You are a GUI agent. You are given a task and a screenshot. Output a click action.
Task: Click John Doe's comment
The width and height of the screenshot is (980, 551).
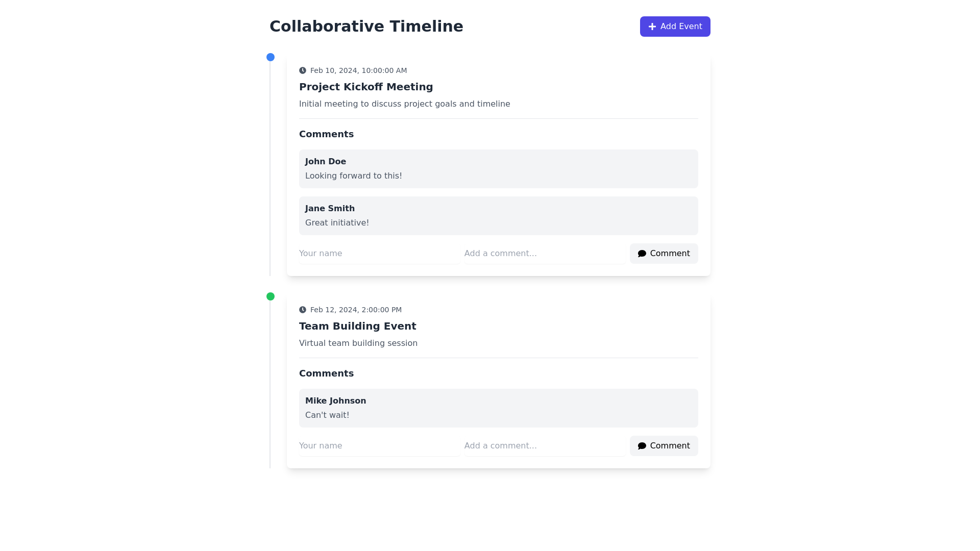(x=498, y=169)
